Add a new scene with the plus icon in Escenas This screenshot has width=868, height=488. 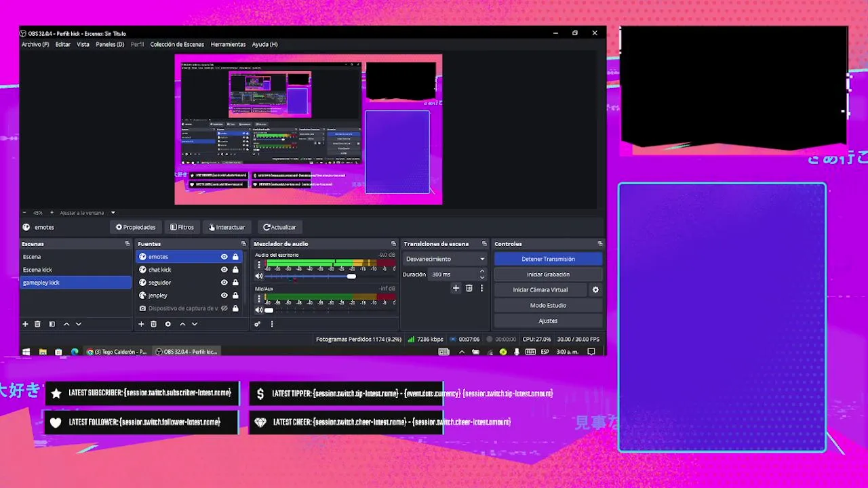click(x=25, y=324)
